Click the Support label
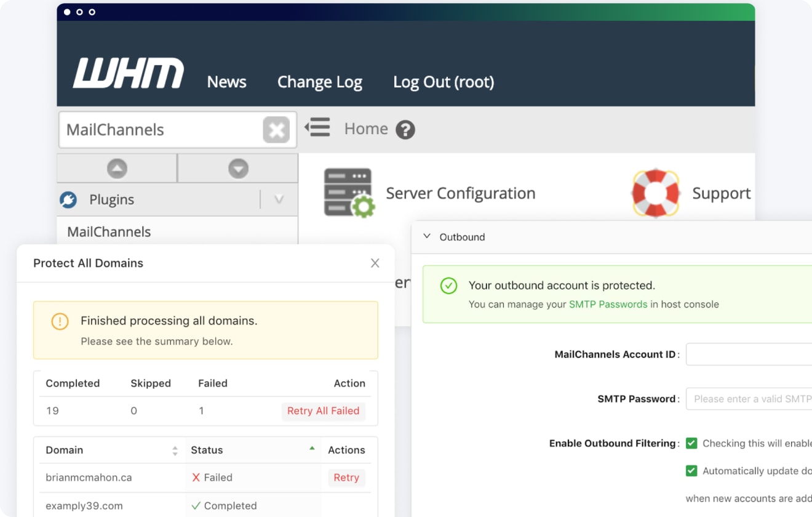 (x=722, y=193)
